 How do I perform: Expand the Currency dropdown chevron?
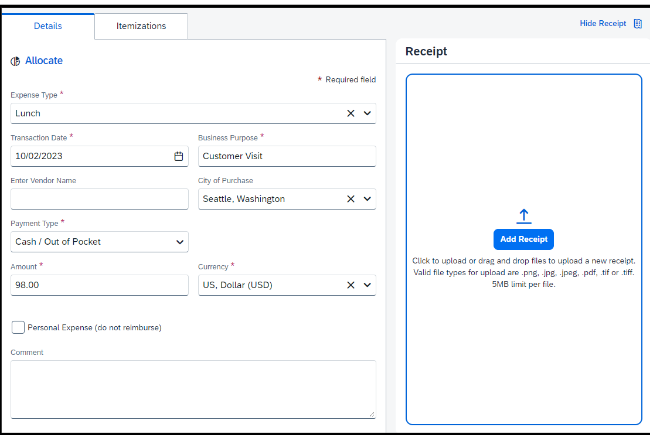(367, 285)
